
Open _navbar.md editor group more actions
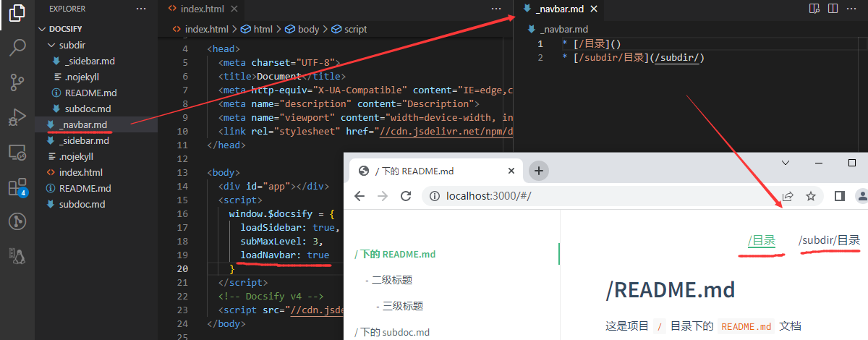point(853,9)
